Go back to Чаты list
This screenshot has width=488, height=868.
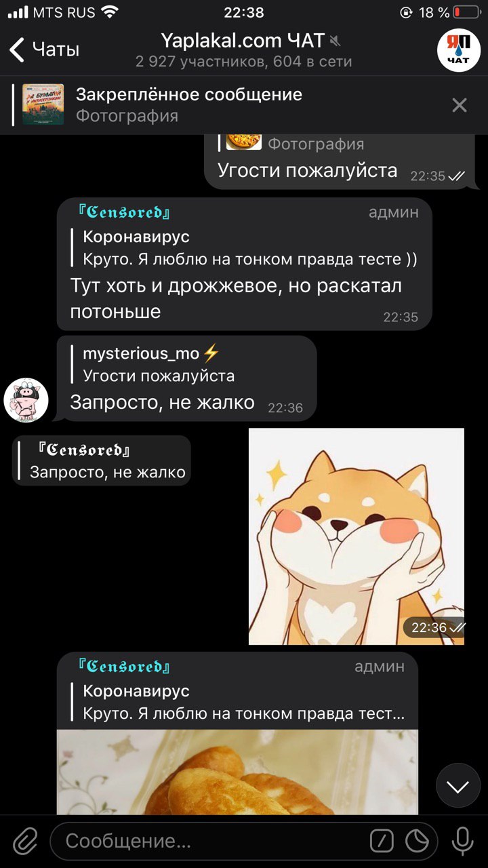point(44,50)
